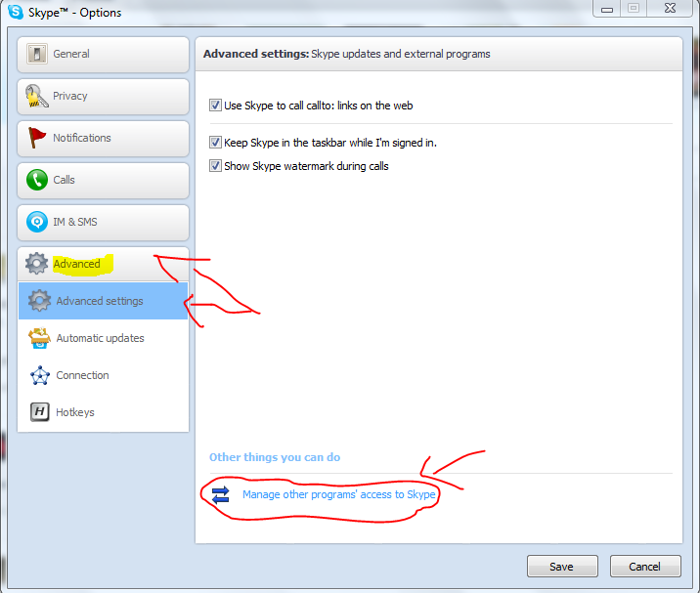700x593 pixels.
Task: Click the red Notifications flag icon
Action: pos(36,138)
